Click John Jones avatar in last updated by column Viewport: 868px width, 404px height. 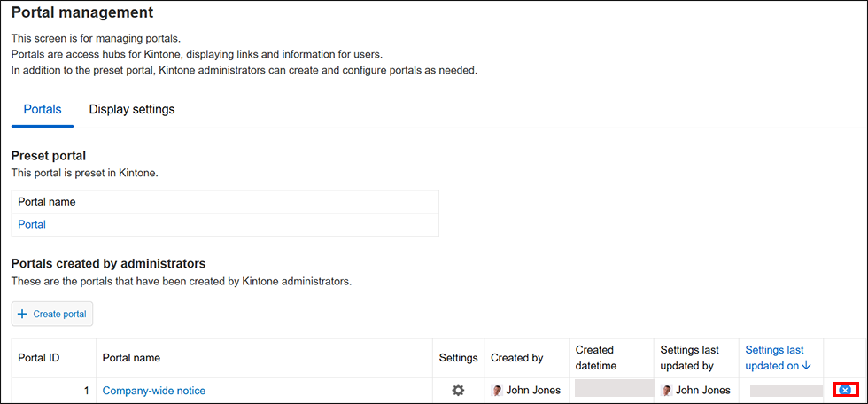coord(666,391)
